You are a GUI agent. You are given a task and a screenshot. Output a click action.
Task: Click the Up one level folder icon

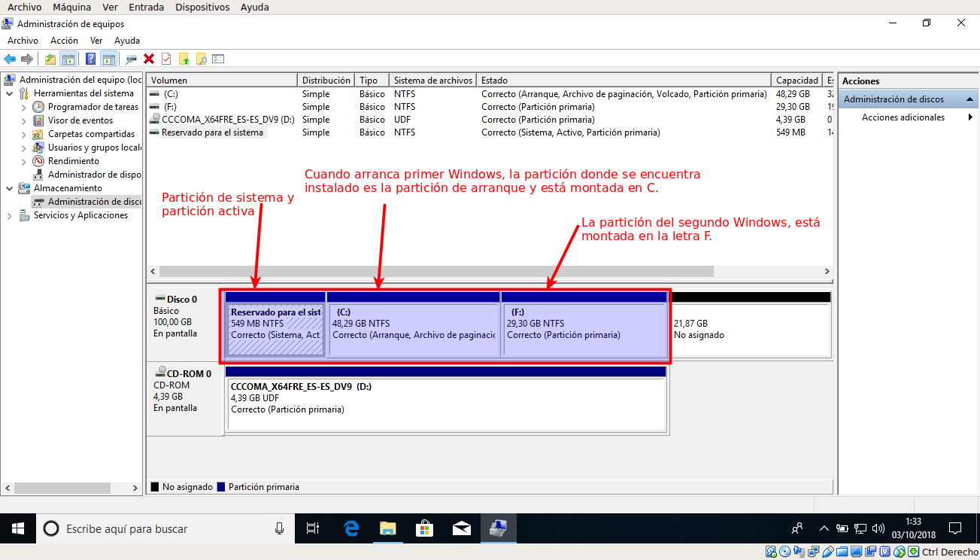click(50, 59)
